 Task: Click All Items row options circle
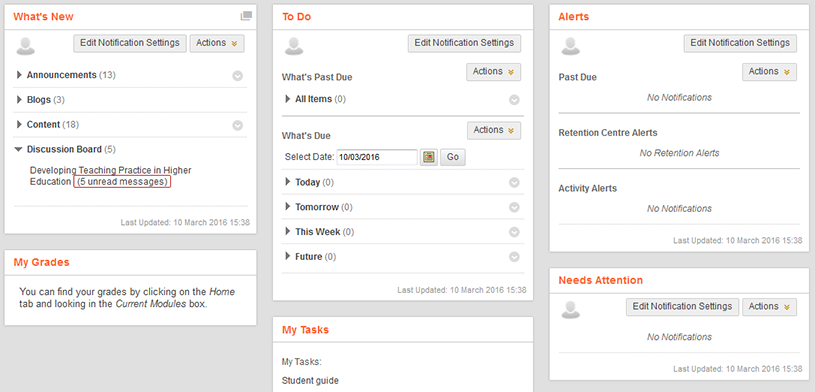[x=514, y=100]
